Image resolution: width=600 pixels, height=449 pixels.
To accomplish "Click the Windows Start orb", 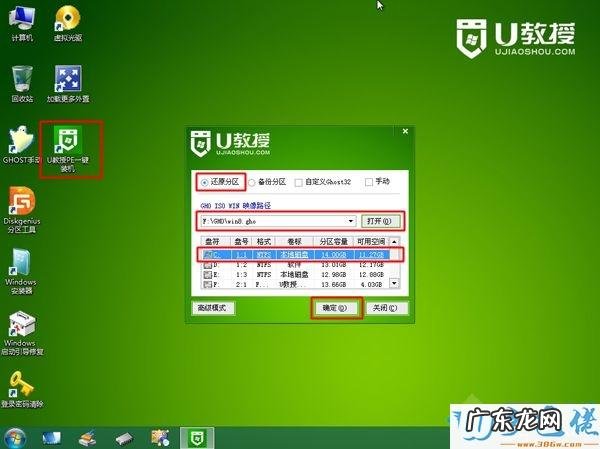I will pos(15,438).
